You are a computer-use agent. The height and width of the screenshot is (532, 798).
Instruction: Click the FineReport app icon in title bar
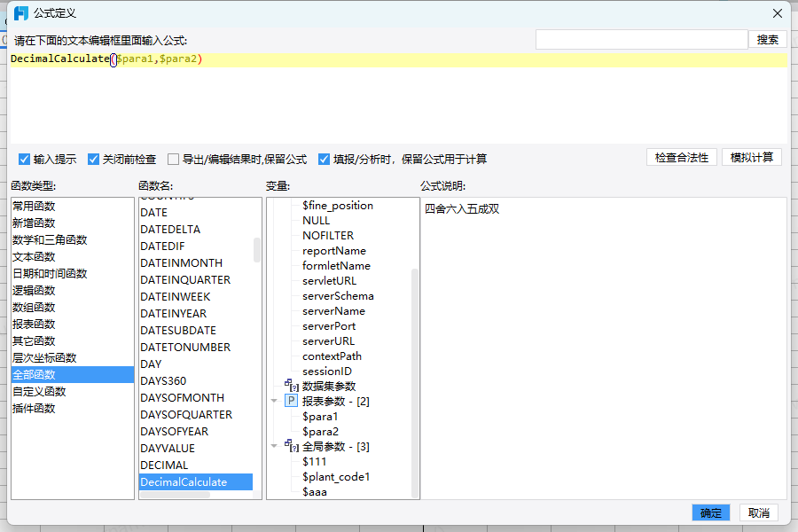tap(21, 13)
